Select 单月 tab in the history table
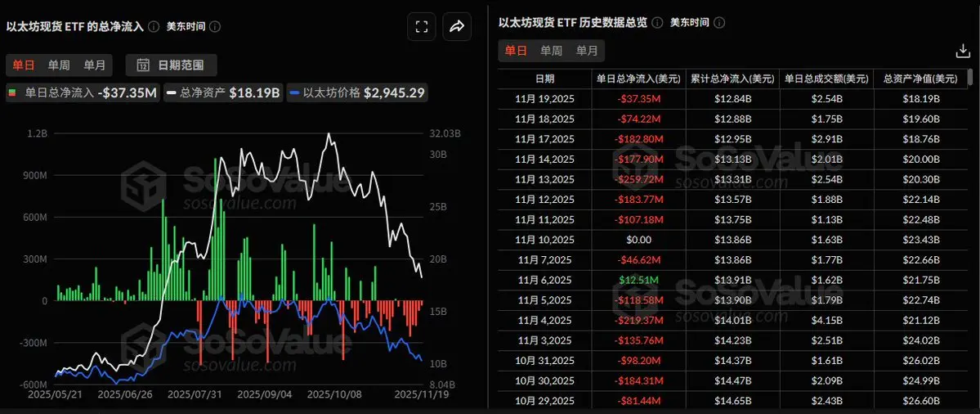 (x=587, y=52)
